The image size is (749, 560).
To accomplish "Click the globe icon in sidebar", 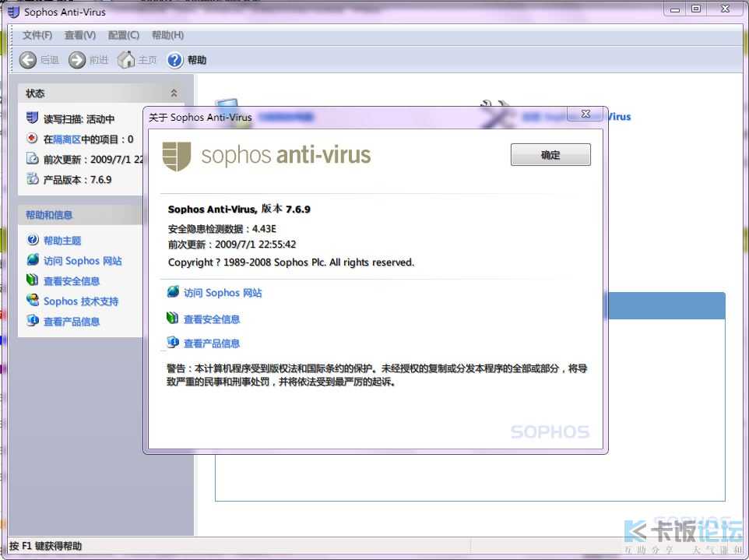I will (x=33, y=260).
